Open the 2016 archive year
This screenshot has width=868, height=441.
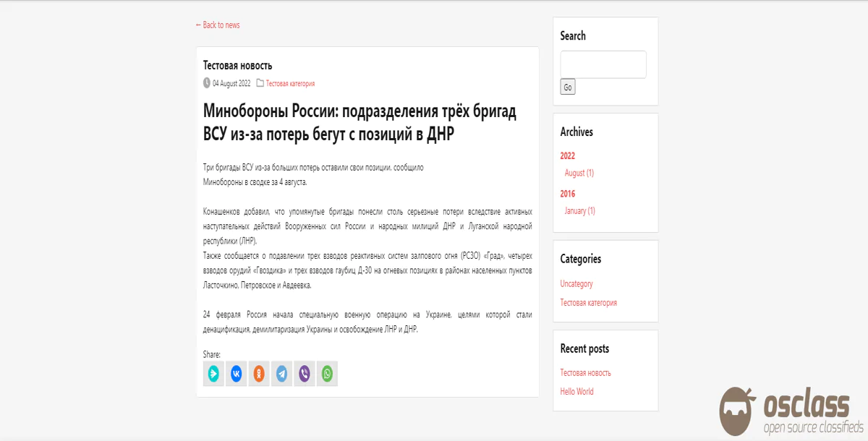pyautogui.click(x=568, y=194)
